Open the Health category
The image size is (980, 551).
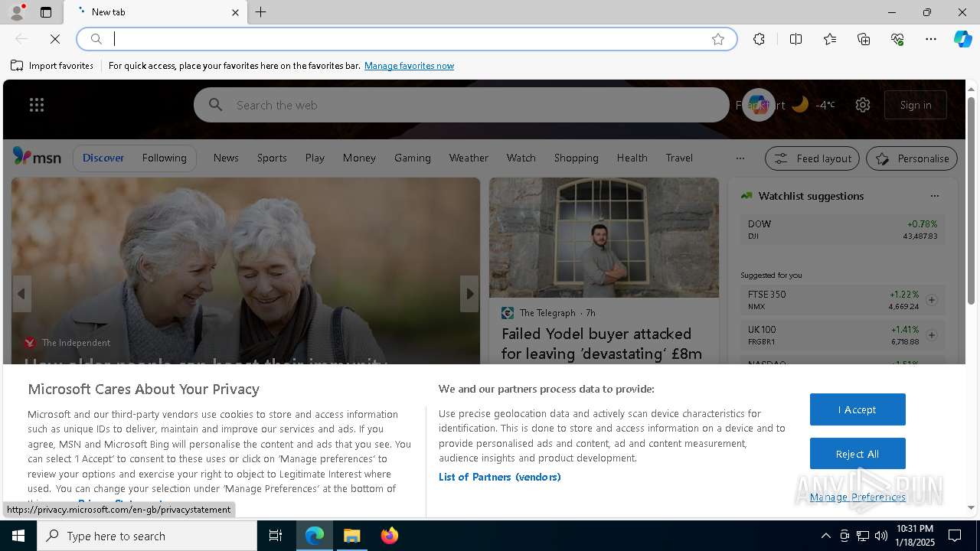(632, 158)
